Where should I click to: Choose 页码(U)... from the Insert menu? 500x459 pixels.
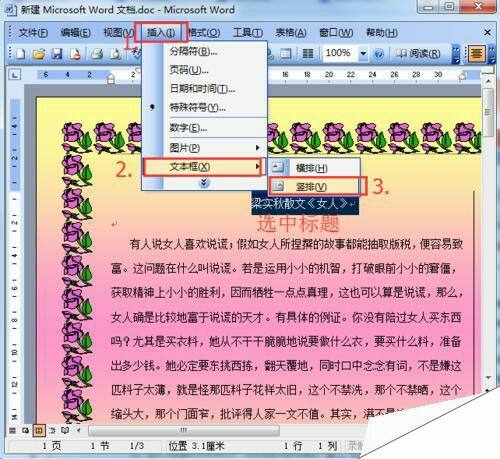[x=204, y=70]
